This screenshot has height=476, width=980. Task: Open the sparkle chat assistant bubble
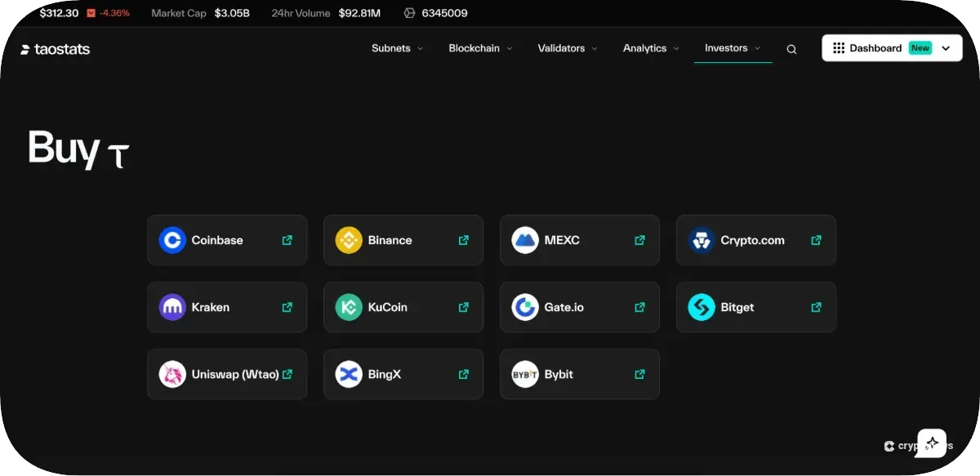(x=930, y=443)
